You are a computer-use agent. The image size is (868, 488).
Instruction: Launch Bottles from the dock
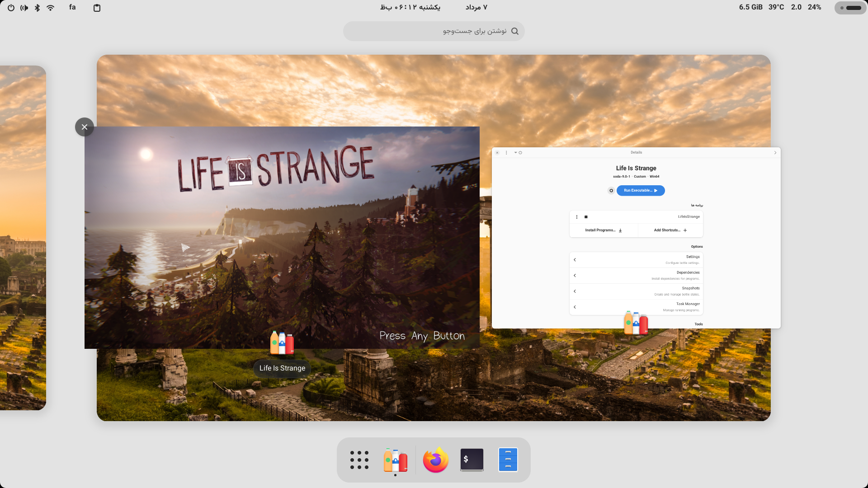[396, 460]
